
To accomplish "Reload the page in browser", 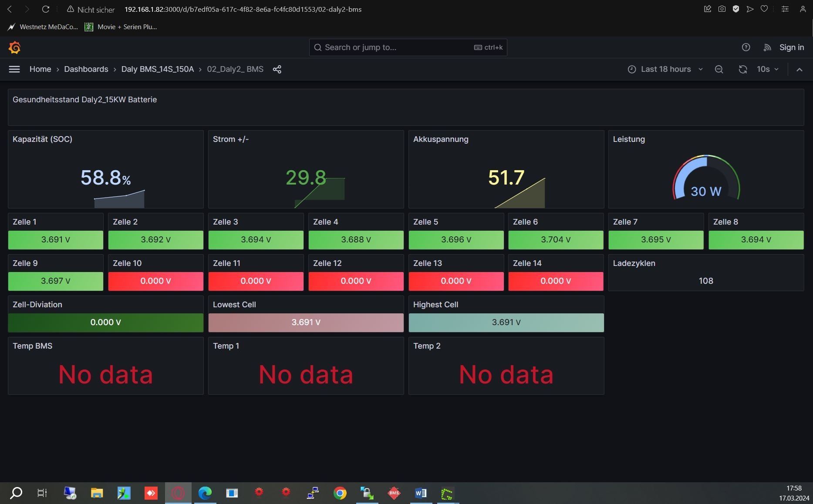I will 46,9.
